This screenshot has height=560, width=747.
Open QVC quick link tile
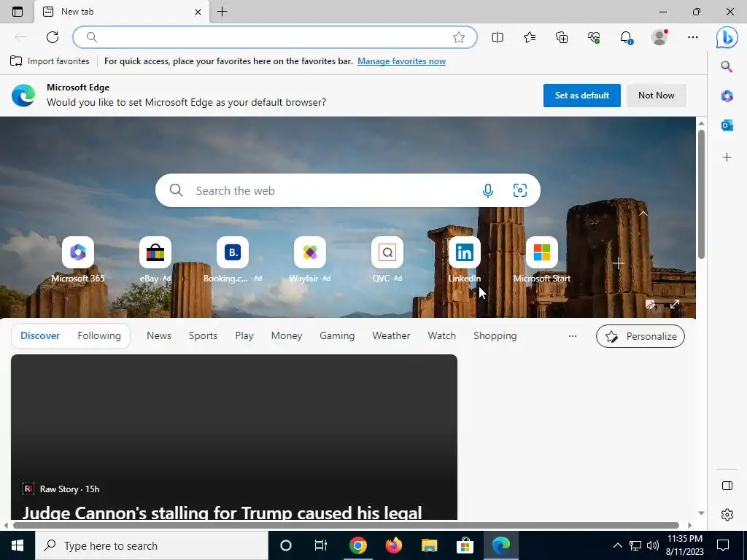pos(387,260)
